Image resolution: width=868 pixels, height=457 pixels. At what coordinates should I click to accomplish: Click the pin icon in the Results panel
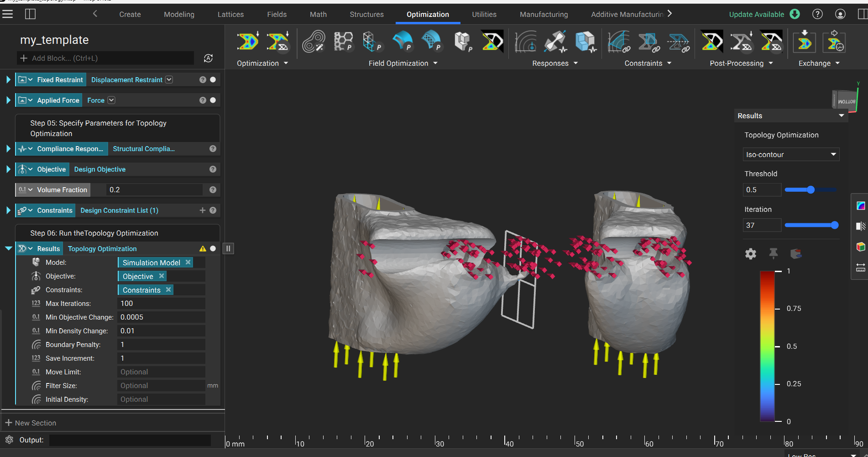(x=774, y=253)
